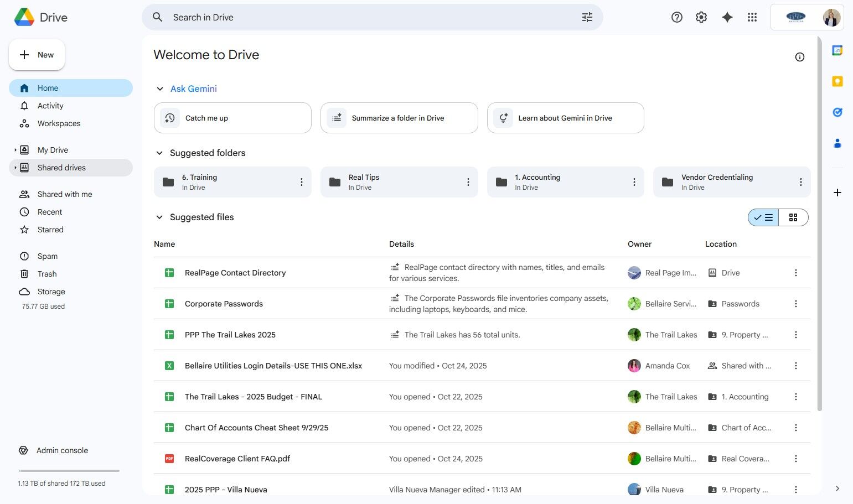Image resolution: width=853 pixels, height=504 pixels.
Task: Open Google Keep side panel icon
Action: tap(838, 81)
